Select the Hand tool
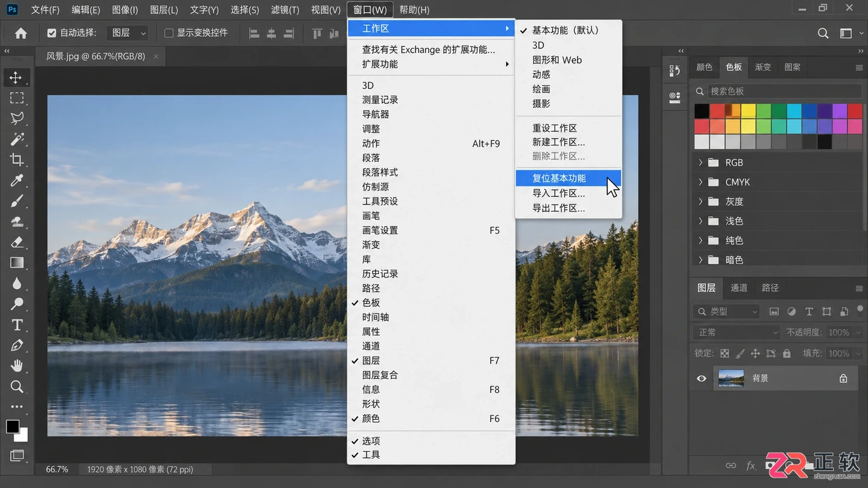Image resolution: width=868 pixels, height=488 pixels. (16, 366)
